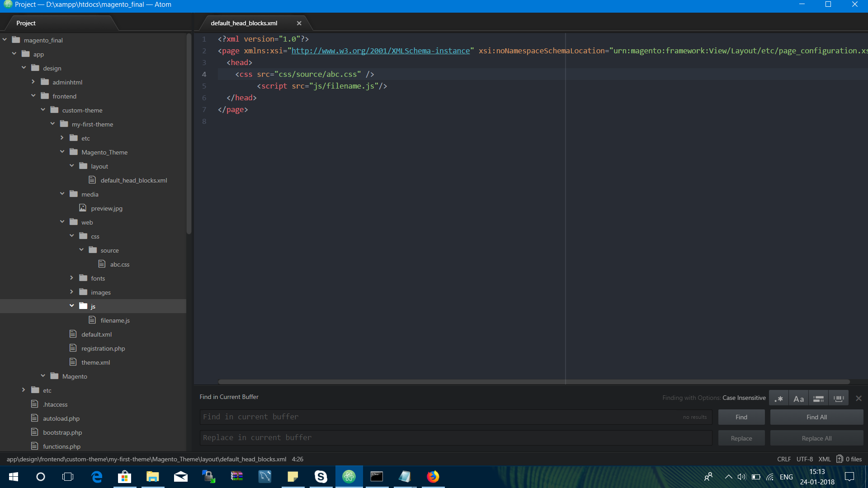Open filename.js file in tree

[x=115, y=320]
